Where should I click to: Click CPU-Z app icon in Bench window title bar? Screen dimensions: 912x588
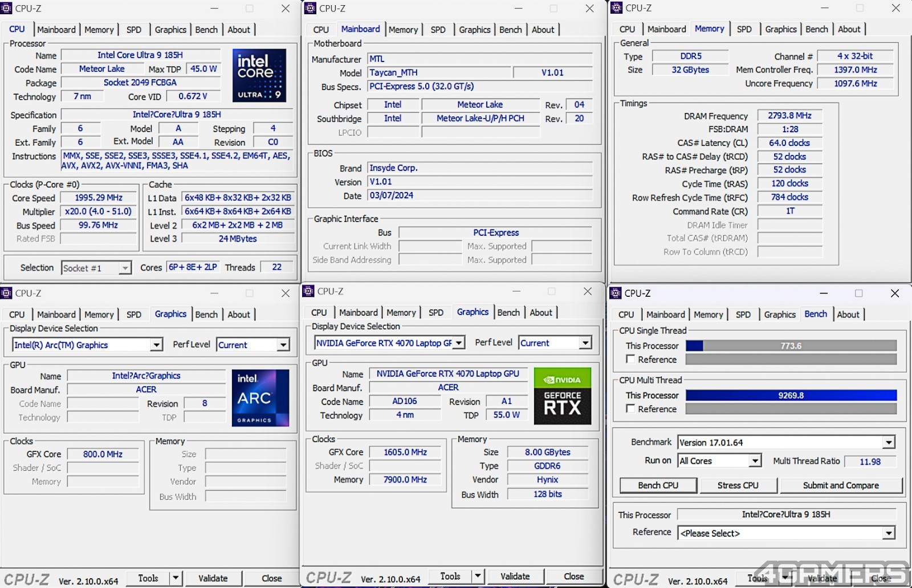tap(616, 293)
